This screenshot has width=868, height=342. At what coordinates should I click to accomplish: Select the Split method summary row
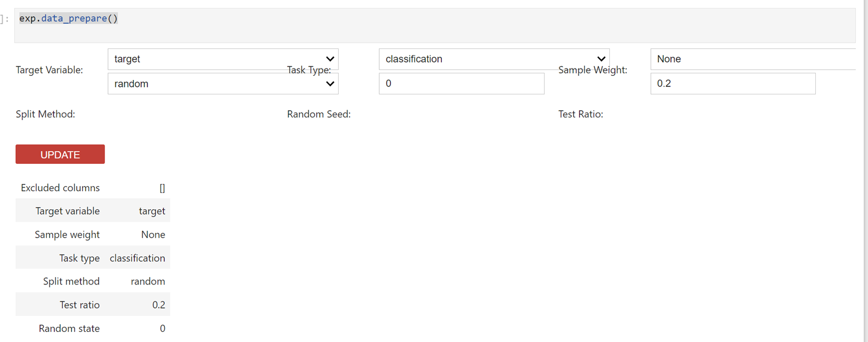(x=93, y=281)
